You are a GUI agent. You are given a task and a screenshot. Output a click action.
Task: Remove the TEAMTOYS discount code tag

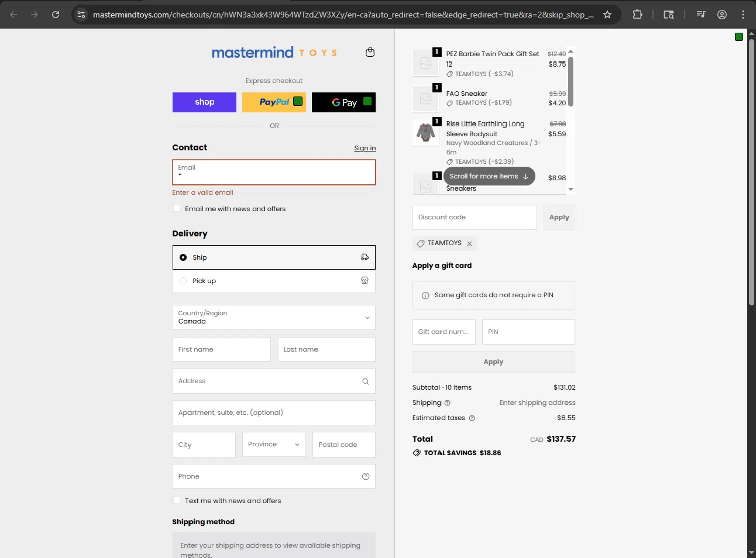[x=469, y=244]
